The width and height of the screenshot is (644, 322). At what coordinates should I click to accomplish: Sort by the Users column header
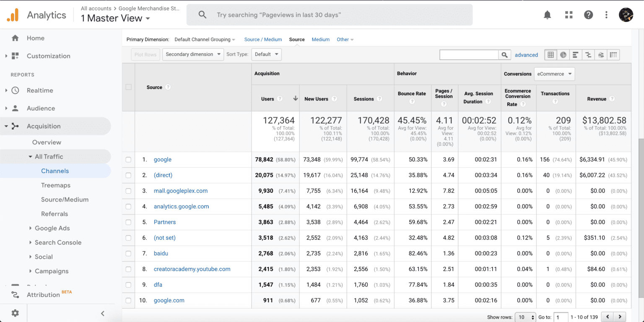[x=267, y=99]
